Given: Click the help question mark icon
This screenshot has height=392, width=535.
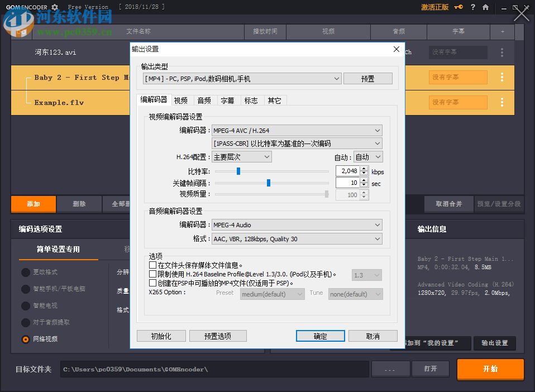Looking at the screenshot, I should click(x=472, y=7).
